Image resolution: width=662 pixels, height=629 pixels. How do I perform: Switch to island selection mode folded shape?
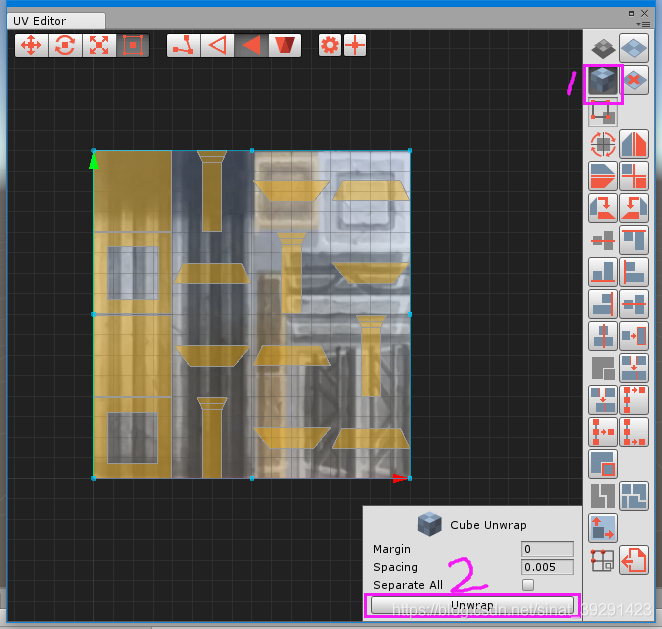[x=285, y=45]
